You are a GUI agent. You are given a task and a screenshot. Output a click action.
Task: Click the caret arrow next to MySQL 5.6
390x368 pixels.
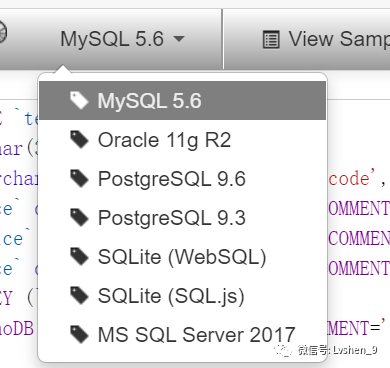coord(179,39)
